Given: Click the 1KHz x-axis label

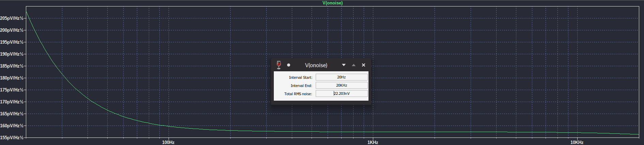Looking at the screenshot, I should (x=373, y=142).
